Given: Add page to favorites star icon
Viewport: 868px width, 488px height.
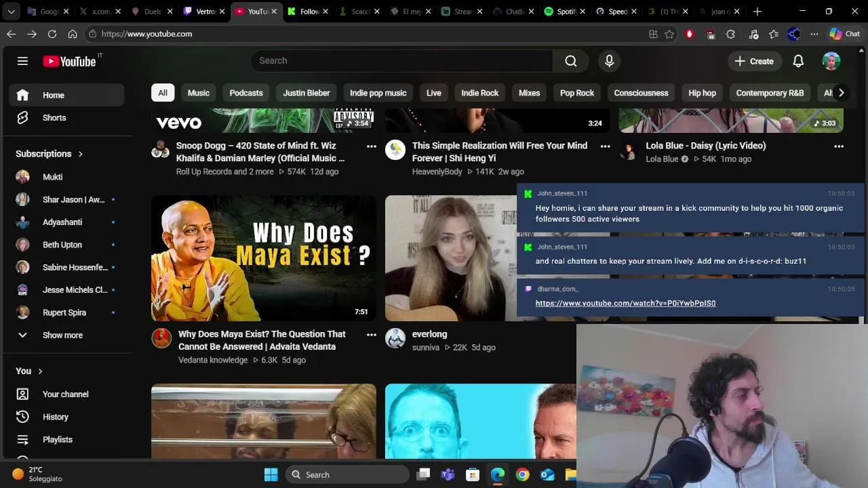Looking at the screenshot, I should [x=669, y=34].
